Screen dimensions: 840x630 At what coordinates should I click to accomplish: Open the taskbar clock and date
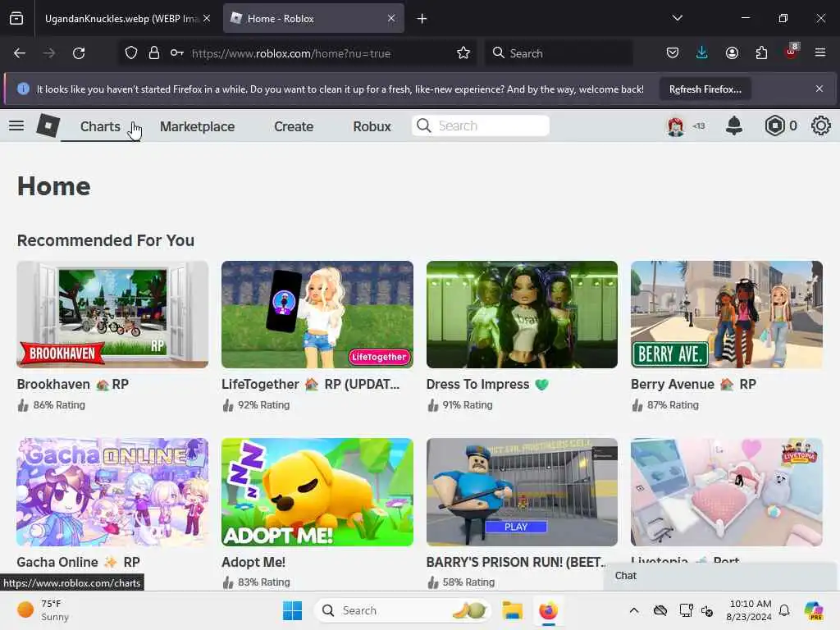pyautogui.click(x=749, y=610)
